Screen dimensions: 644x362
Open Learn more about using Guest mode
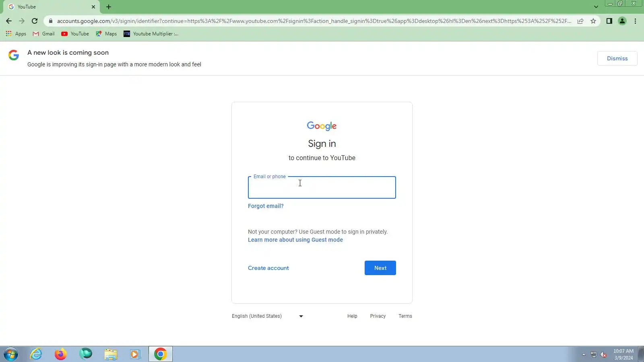pos(295,240)
